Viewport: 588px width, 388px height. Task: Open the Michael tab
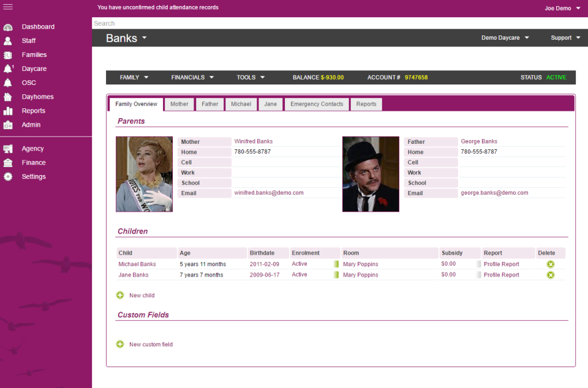[x=241, y=104]
